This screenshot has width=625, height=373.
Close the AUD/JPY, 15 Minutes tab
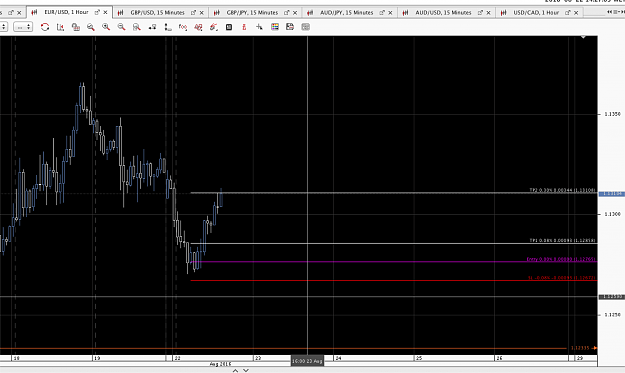(390, 13)
